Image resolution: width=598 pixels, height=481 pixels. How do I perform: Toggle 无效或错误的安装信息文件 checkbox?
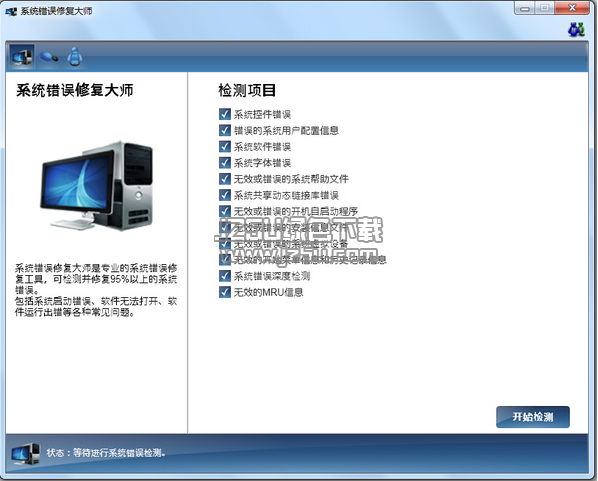(225, 227)
